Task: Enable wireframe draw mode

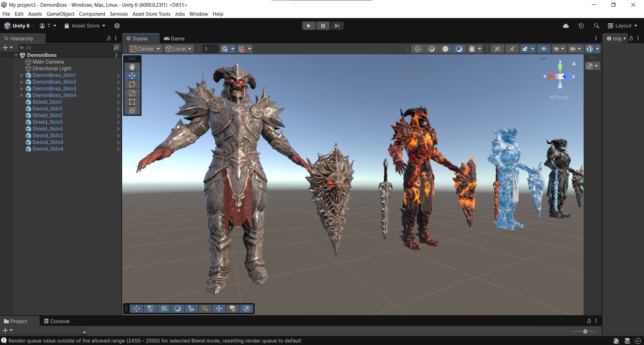Action: coord(418,49)
